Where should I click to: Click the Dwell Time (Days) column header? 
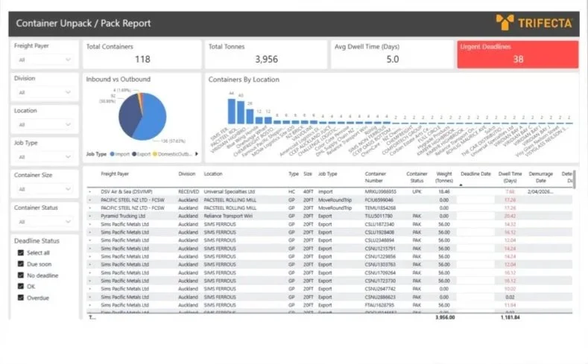pyautogui.click(x=510, y=177)
